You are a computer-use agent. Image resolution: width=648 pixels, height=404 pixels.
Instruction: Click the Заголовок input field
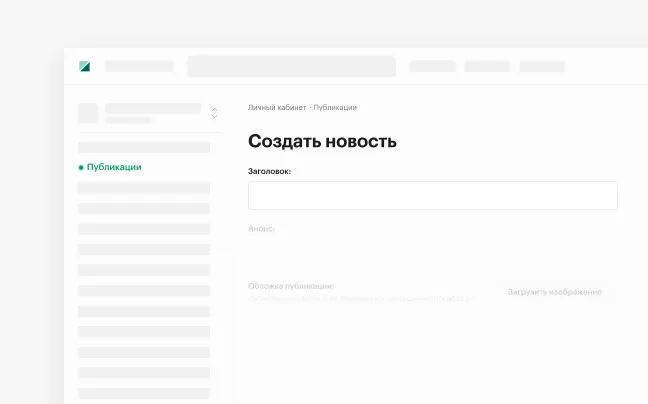433,195
